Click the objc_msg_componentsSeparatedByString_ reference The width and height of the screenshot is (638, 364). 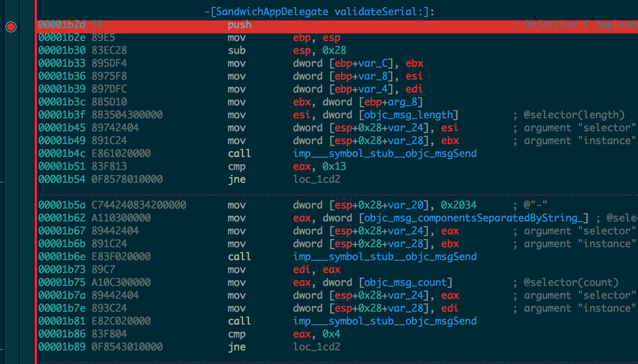tap(473, 218)
